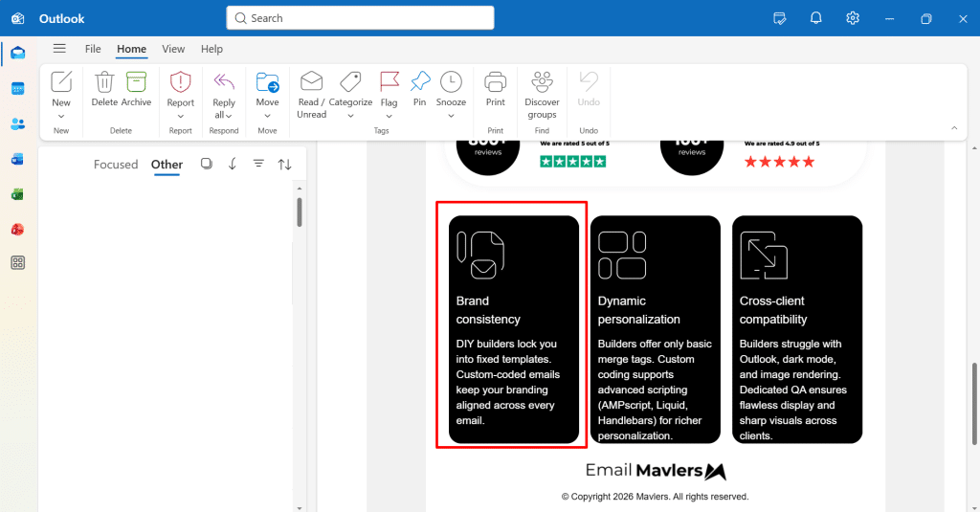This screenshot has width=980, height=512.
Task: Collapse the ribbon with the chevron
Action: coord(954,128)
